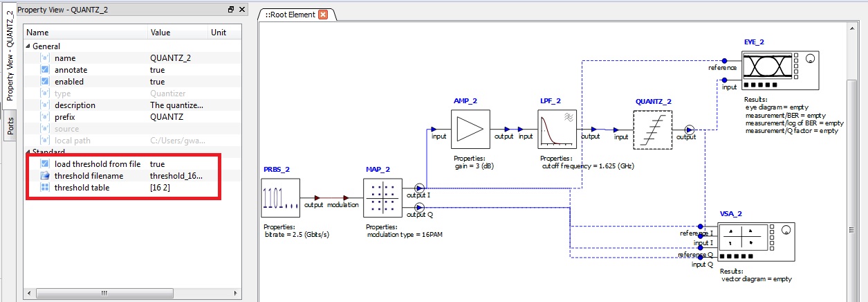
Task: Select the EYE_2 eye diagram analyzer
Action: pos(780,69)
